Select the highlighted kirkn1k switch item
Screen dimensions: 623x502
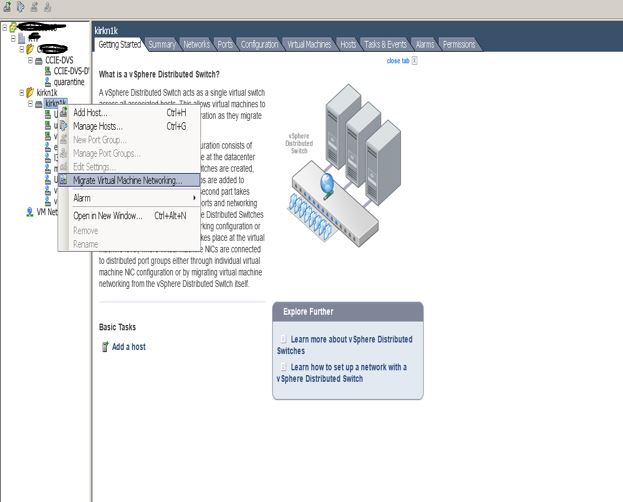[55, 103]
